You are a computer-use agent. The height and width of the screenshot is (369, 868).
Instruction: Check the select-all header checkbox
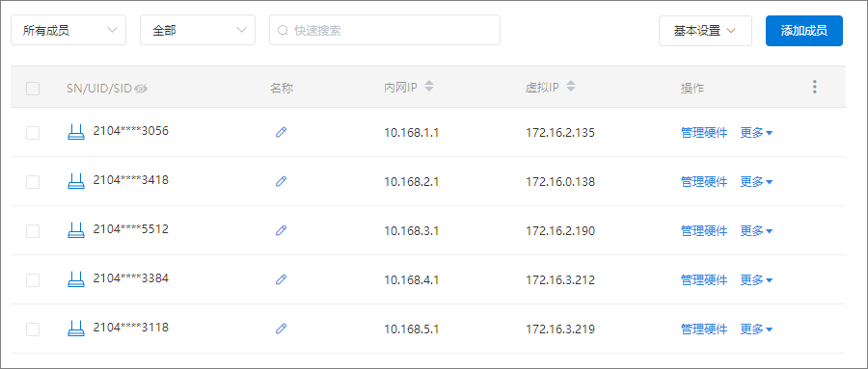(x=33, y=89)
